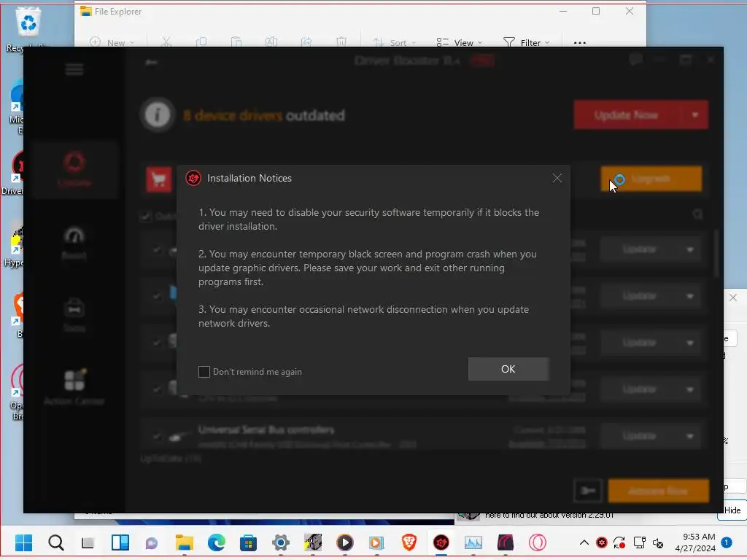Viewport: 747px width, 560px height.
Task: Open the Tools section in sidebar
Action: [74, 315]
